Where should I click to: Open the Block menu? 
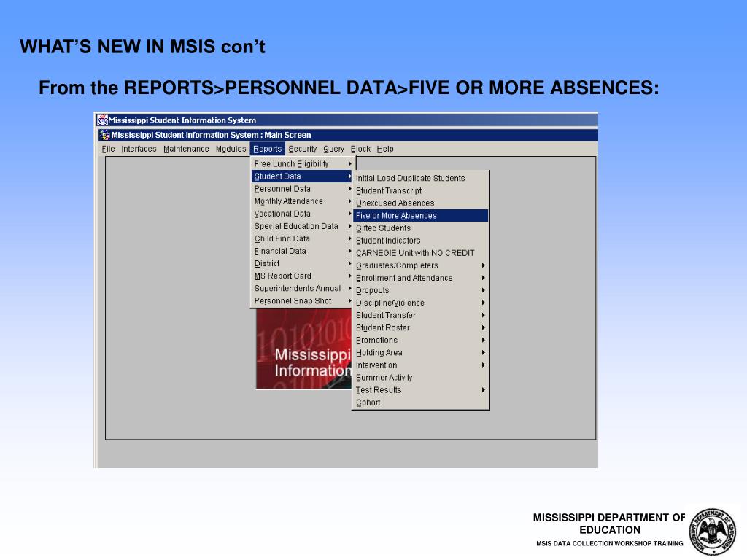tap(360, 149)
